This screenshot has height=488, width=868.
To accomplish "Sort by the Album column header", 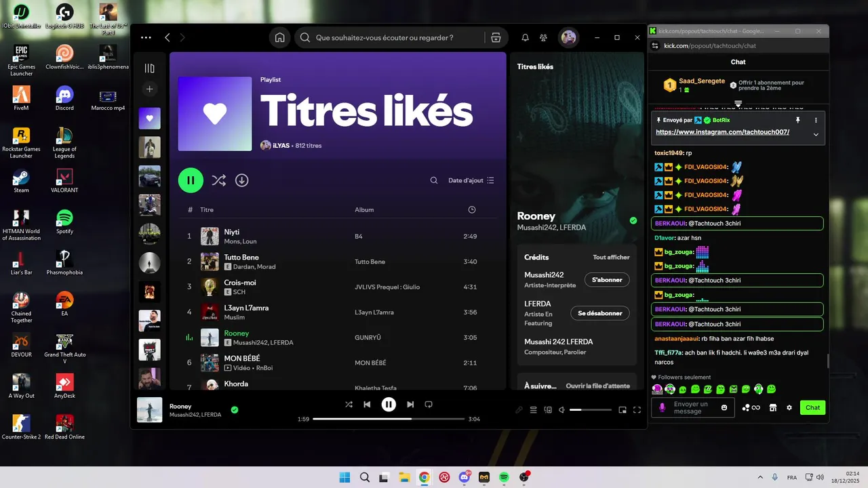I will 364,210.
